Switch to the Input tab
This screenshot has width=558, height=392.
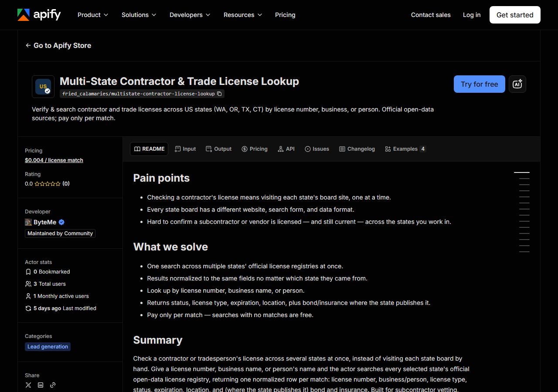[185, 149]
